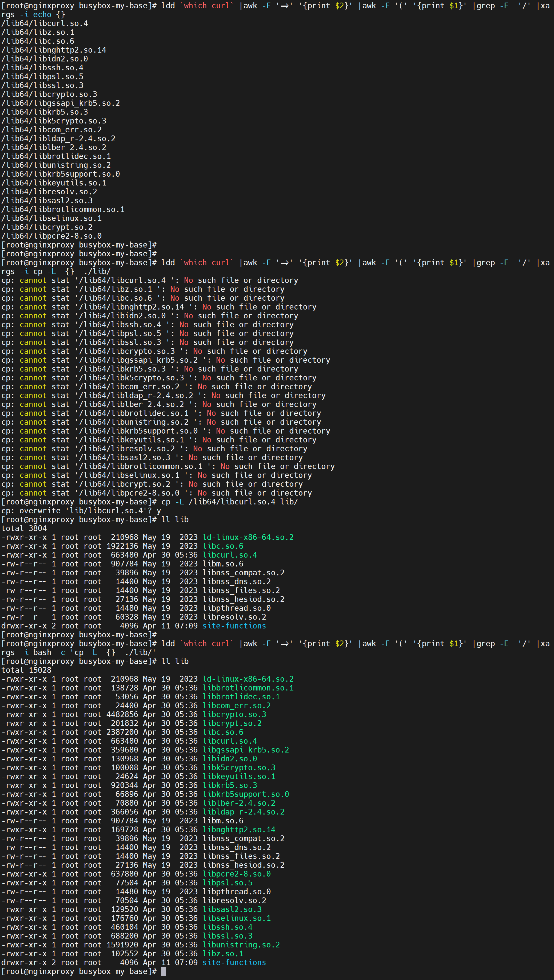
Task: Click 'cp -L /lib64/libcurl.so.4 lib/' command
Action: tap(229, 502)
